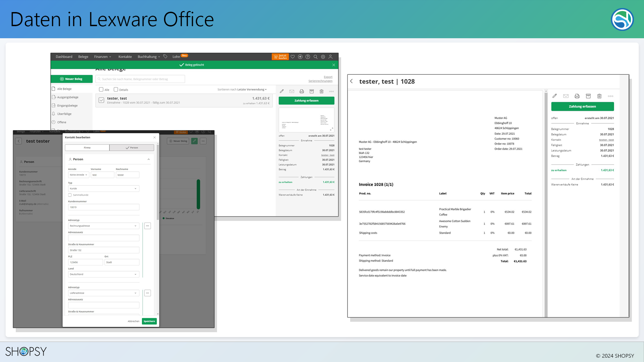Click envelope icon in invoice 1028 view

tap(566, 96)
